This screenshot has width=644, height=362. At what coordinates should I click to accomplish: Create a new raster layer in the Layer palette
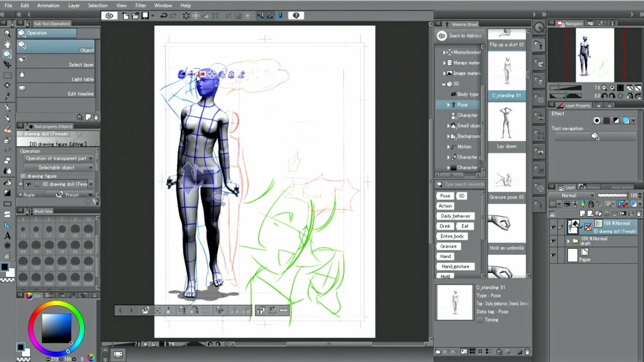pos(583,214)
